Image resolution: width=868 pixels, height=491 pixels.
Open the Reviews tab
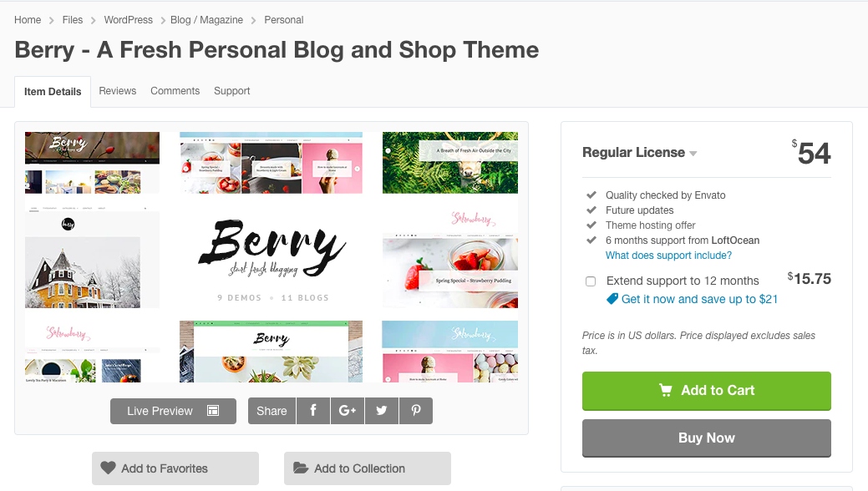[x=118, y=91]
